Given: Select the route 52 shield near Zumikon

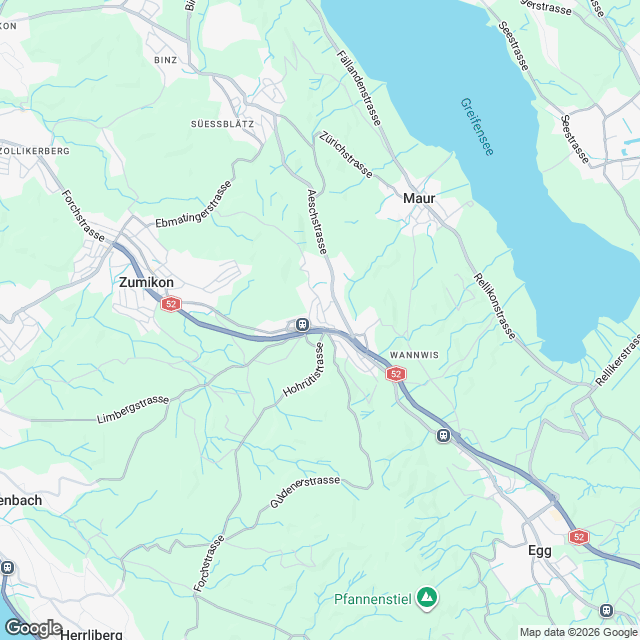Looking at the screenshot, I should tap(171, 304).
